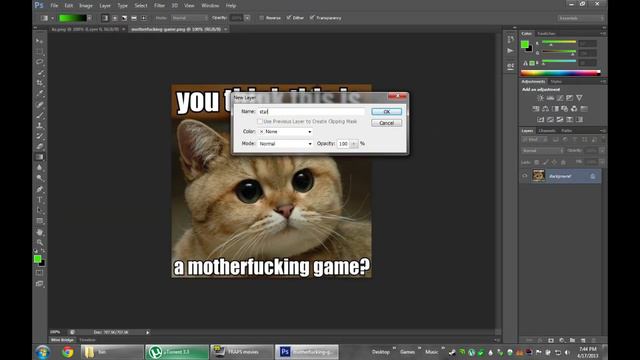Open Chrome from the taskbar
The image size is (640, 360).
68,352
